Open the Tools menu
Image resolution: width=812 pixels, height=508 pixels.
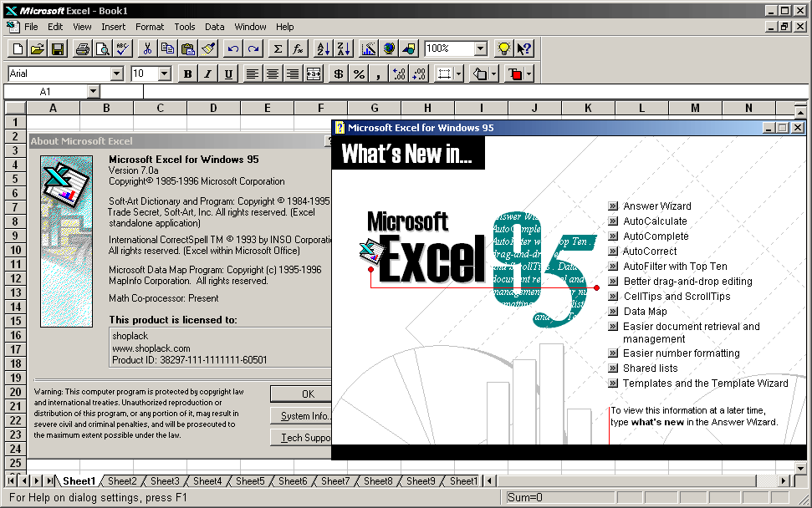click(185, 26)
